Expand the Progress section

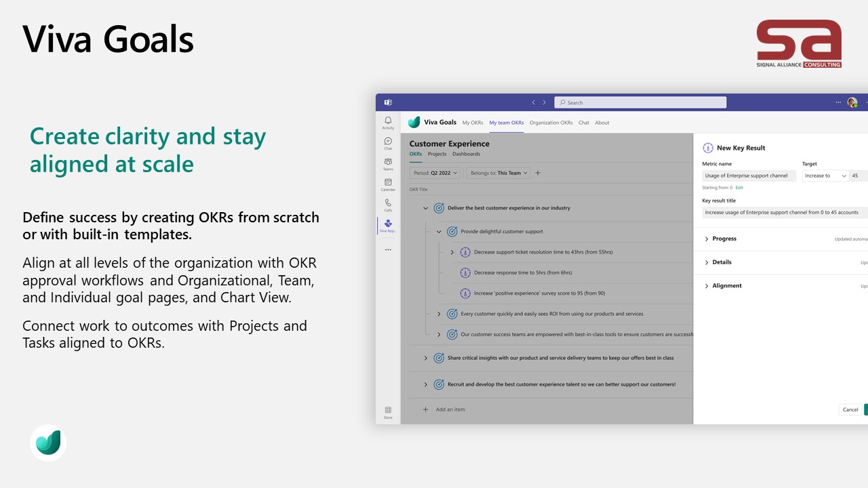[707, 239]
